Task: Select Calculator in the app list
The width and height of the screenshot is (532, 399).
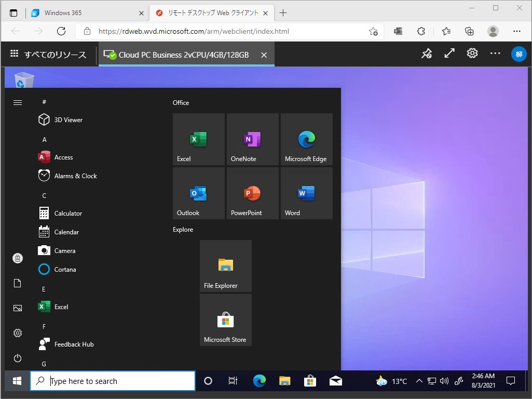Action: tap(67, 213)
